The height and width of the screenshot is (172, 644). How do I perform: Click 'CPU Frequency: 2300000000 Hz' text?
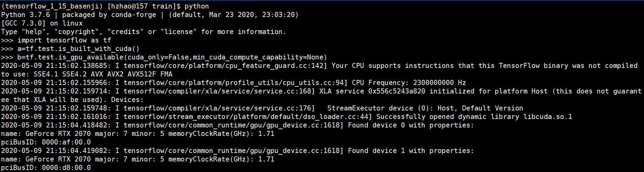click(409, 83)
